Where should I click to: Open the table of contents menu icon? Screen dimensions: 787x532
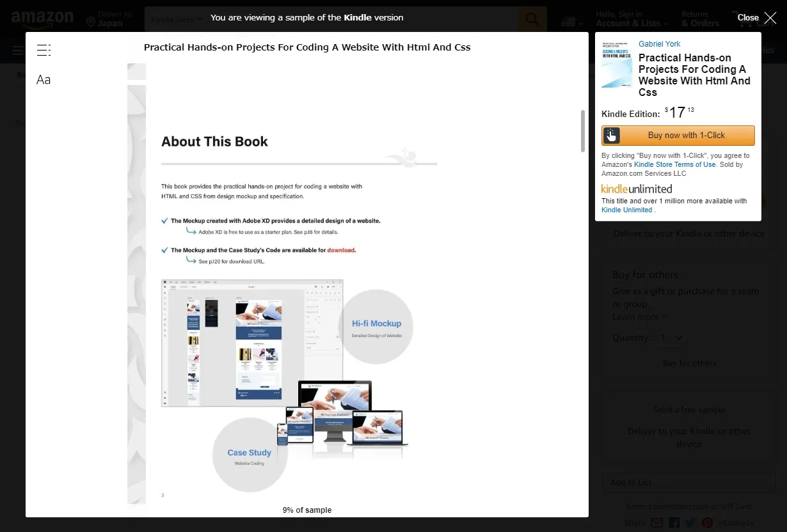[44, 51]
